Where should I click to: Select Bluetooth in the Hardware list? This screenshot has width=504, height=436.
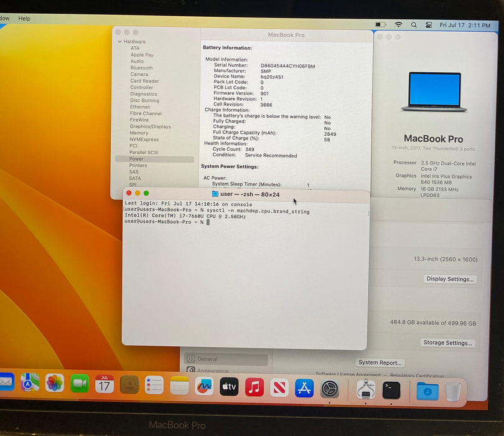142,68
